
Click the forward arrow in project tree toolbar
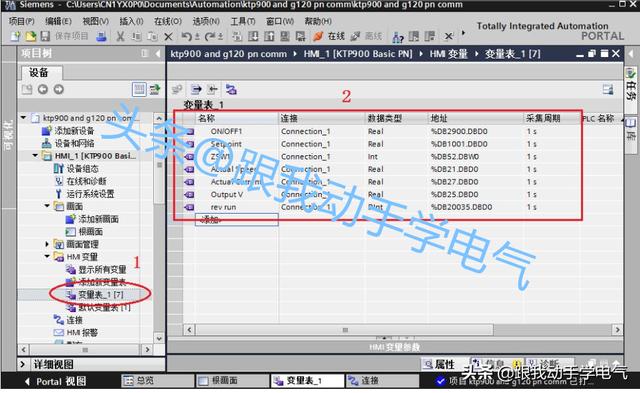[x=59, y=89]
